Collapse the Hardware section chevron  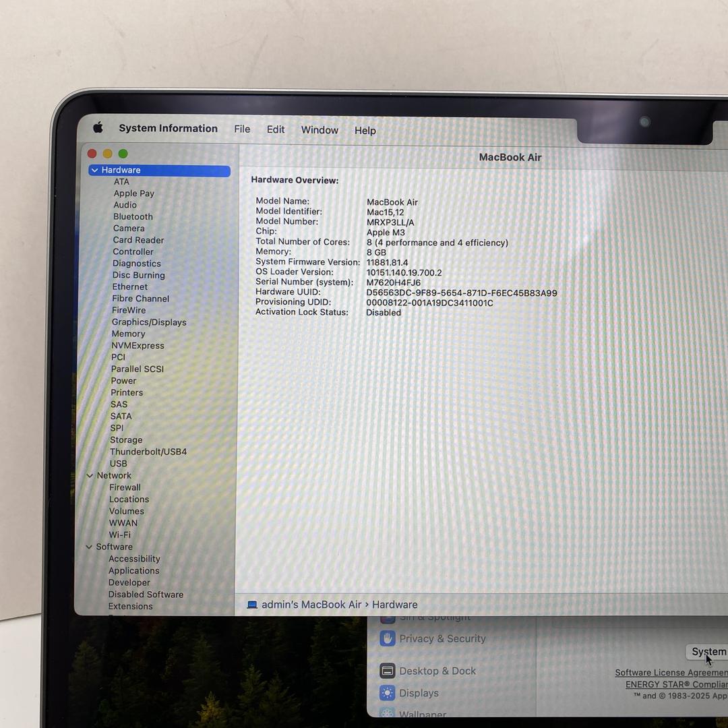[x=95, y=171]
